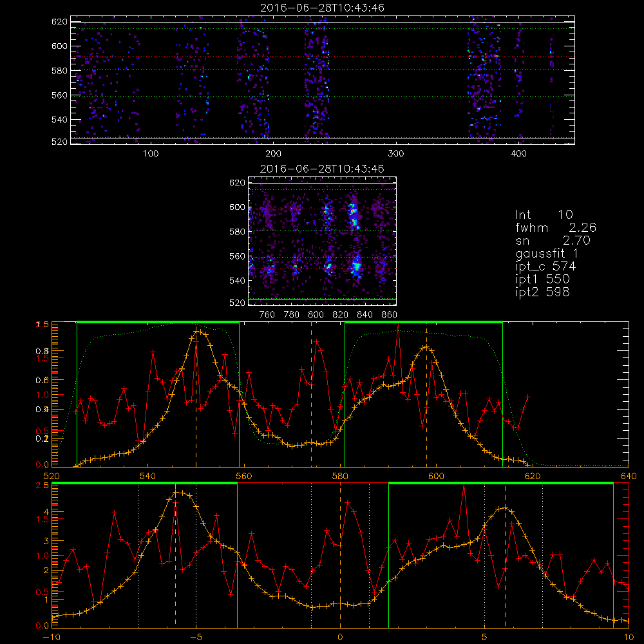This screenshot has height=644, width=644.
Task: Click x-axis label 200 of the top image
Action: (x=273, y=154)
